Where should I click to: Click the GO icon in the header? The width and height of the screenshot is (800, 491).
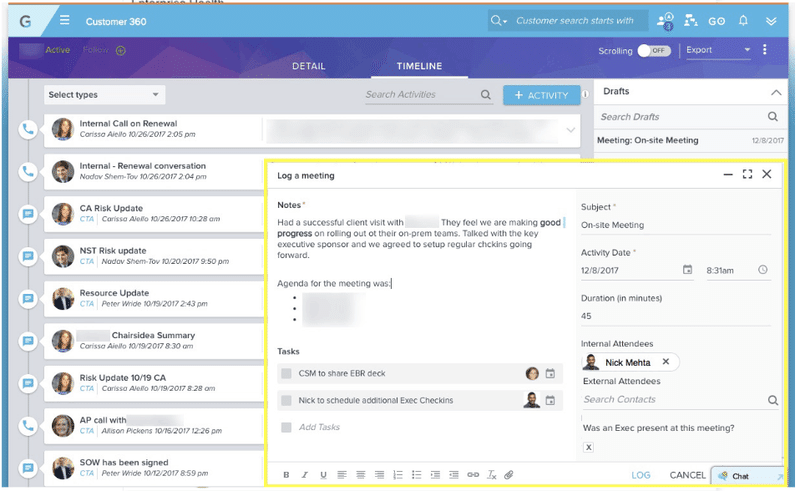click(x=716, y=21)
